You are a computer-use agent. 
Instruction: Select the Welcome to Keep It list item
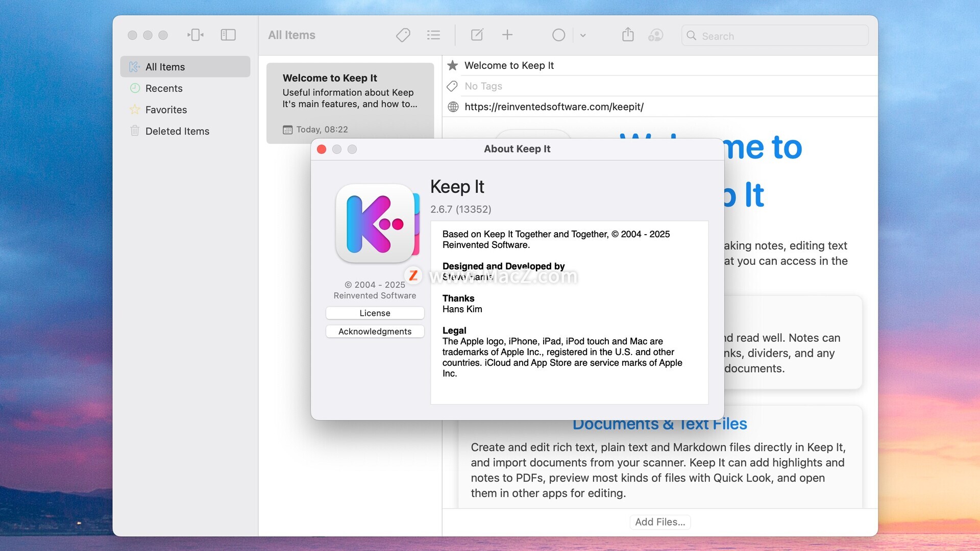point(350,103)
